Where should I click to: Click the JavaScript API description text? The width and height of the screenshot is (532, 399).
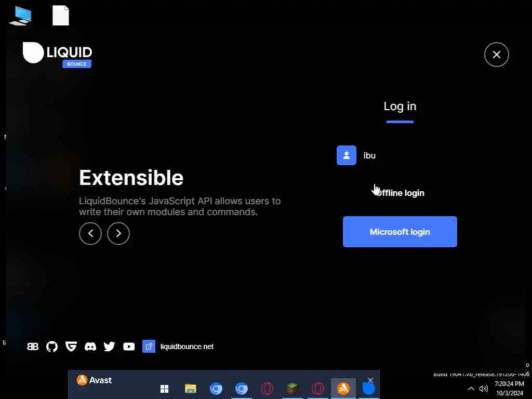click(180, 206)
